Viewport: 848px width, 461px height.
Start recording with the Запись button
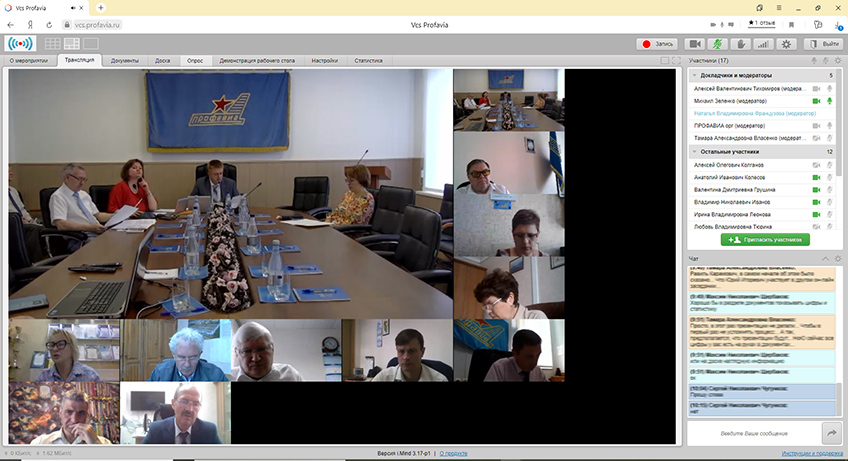click(x=657, y=44)
